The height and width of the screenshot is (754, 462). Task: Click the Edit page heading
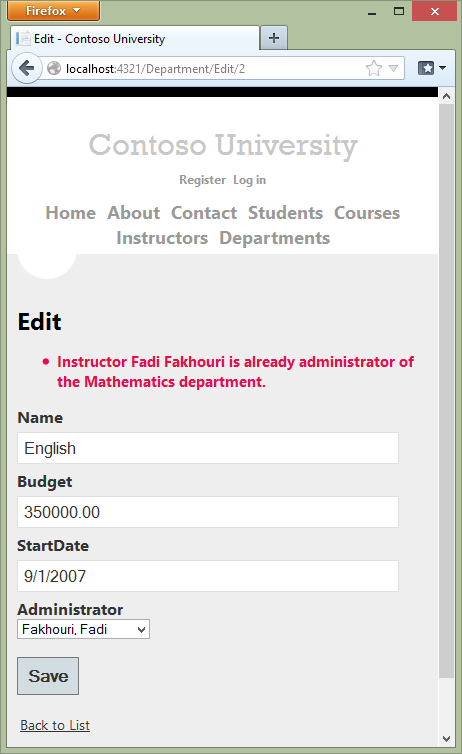39,322
